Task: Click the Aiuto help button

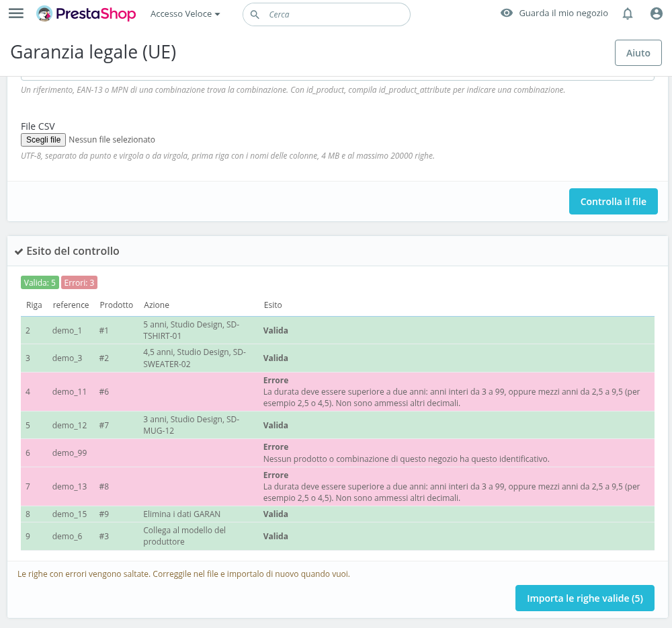Action: click(638, 52)
